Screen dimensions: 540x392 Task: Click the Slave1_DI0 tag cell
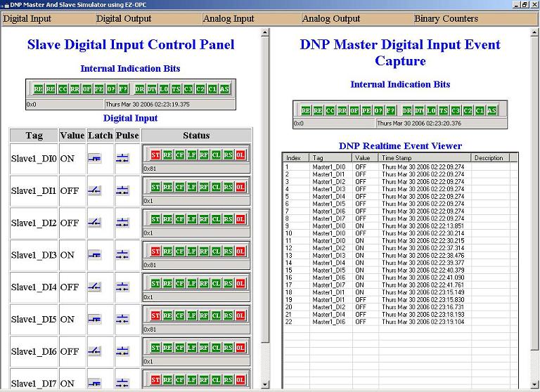tap(34, 159)
